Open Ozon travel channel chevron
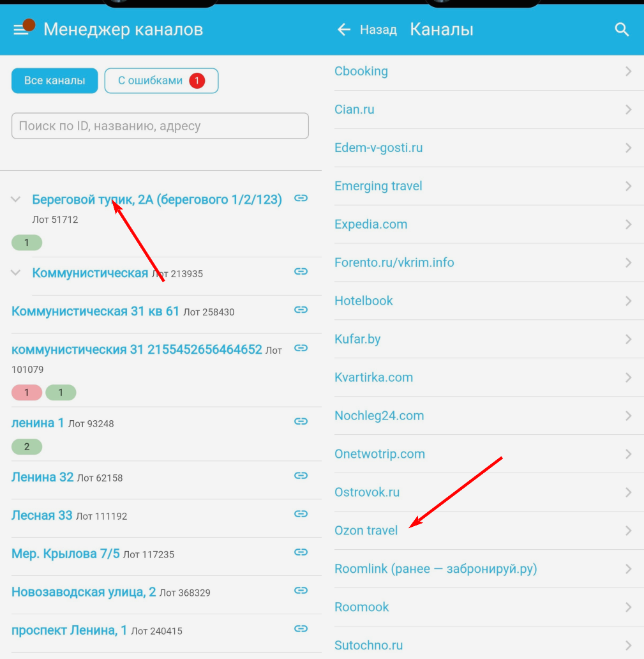Image resolution: width=644 pixels, height=659 pixels. [x=628, y=531]
